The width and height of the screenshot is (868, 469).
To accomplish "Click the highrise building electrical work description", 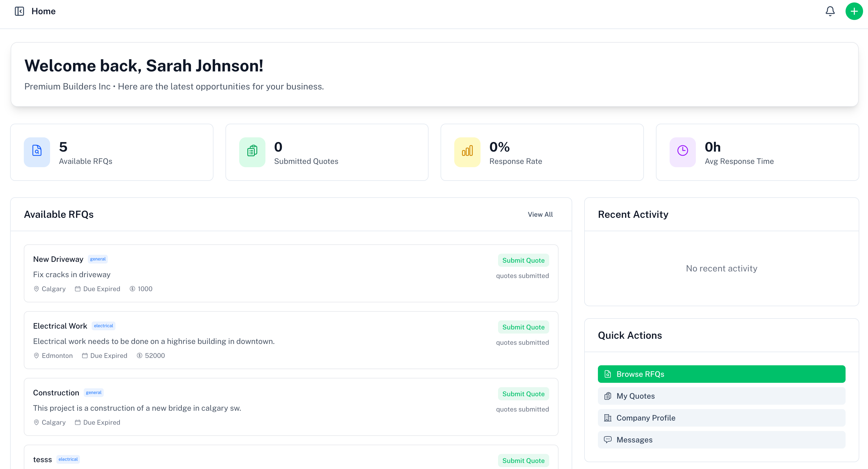I will click(x=154, y=341).
